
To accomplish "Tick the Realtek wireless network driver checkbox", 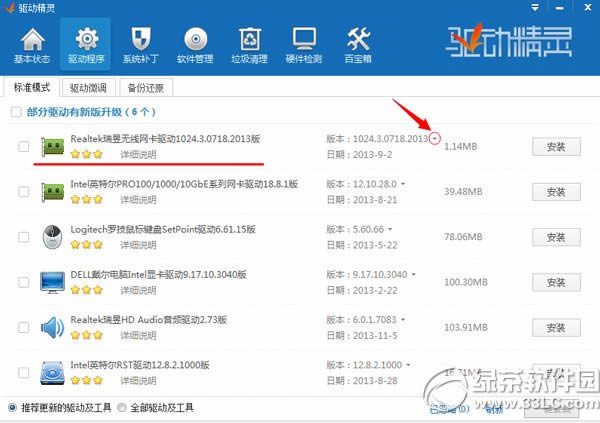I will point(24,146).
